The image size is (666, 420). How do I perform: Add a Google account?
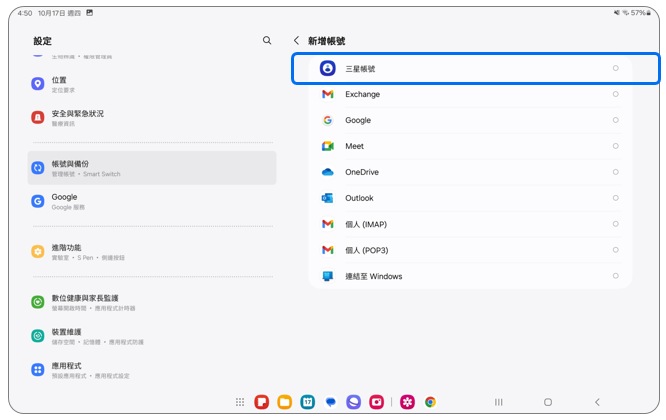coord(470,120)
